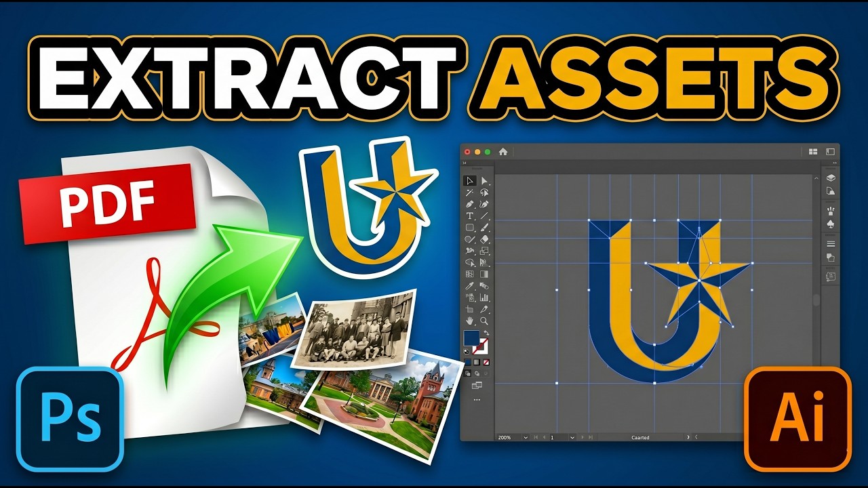Open the Layers panel icon
868x488 pixels.
[x=831, y=178]
